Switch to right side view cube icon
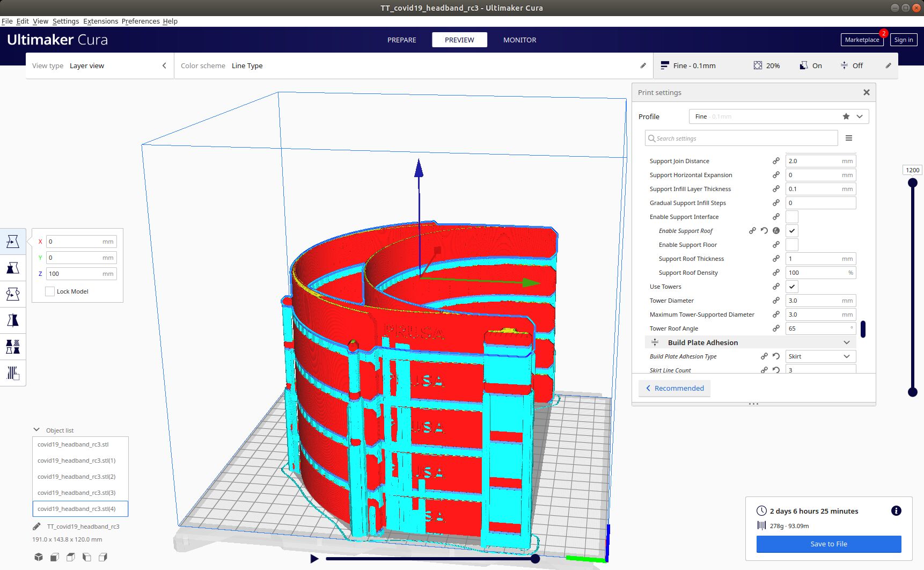The width and height of the screenshot is (924, 570). 103,557
